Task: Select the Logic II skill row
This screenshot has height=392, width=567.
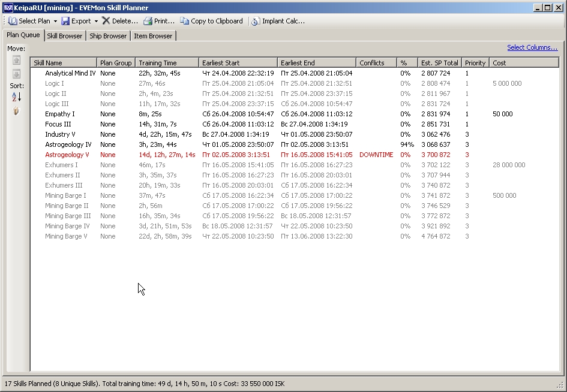Action: [295, 94]
